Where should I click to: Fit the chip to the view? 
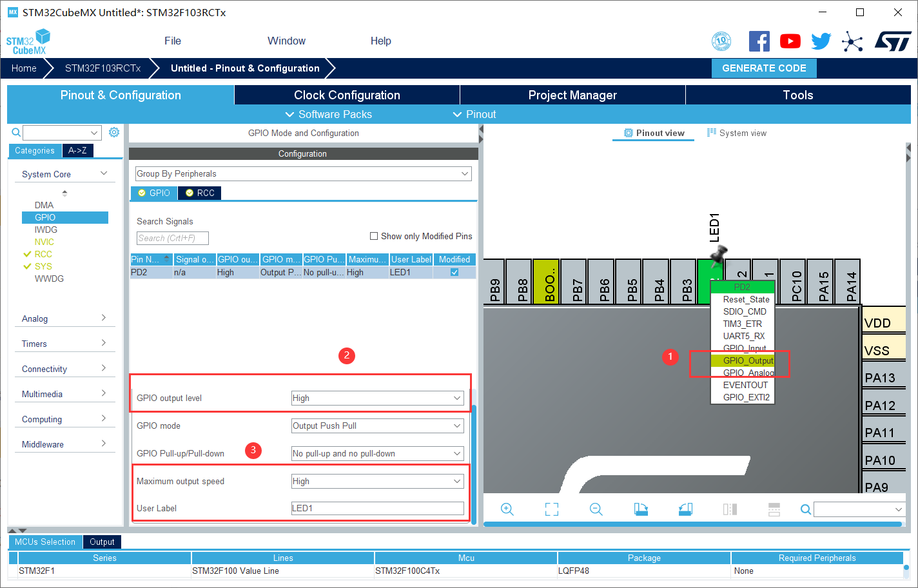(x=552, y=509)
